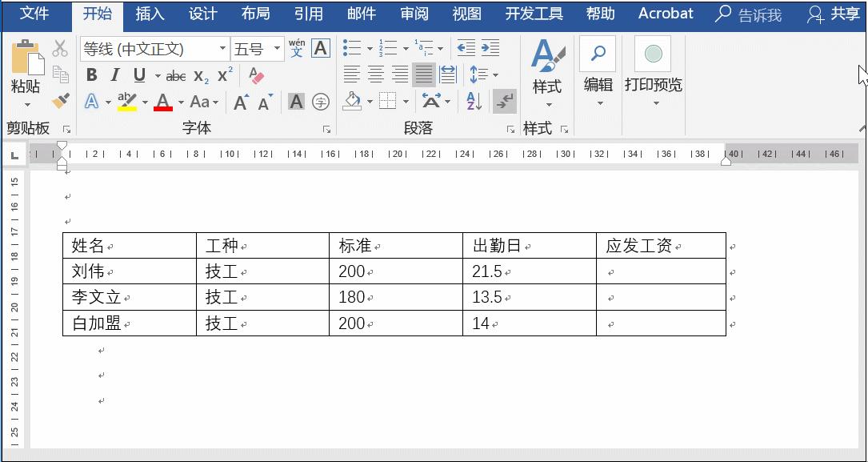868x462 pixels.
Task: Open the phonetic guide (拼音指南) icon
Action: click(x=296, y=46)
